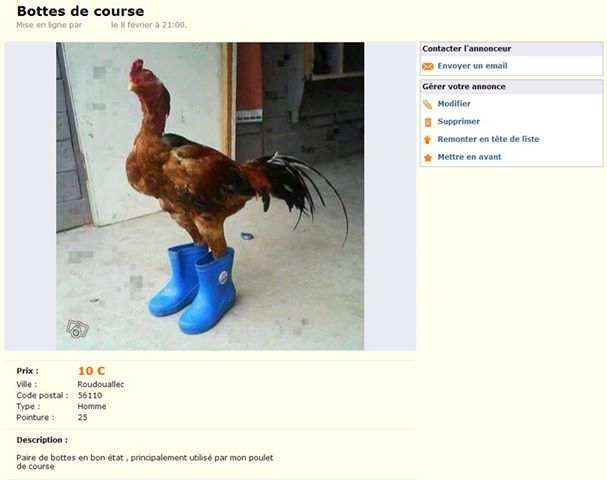The height and width of the screenshot is (480, 607).
Task: Choose the 'Supprimer' link
Action: pos(459,122)
